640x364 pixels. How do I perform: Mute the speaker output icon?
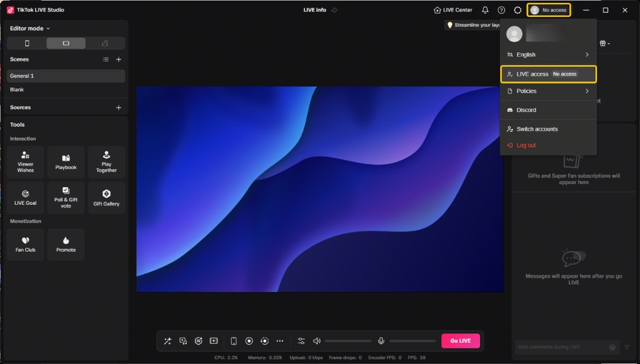point(317,340)
